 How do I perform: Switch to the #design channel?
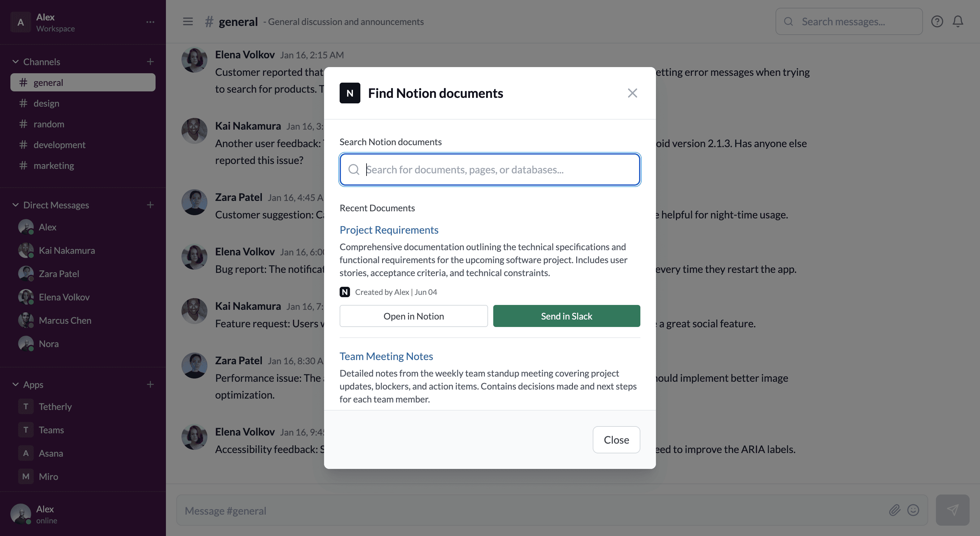click(46, 103)
